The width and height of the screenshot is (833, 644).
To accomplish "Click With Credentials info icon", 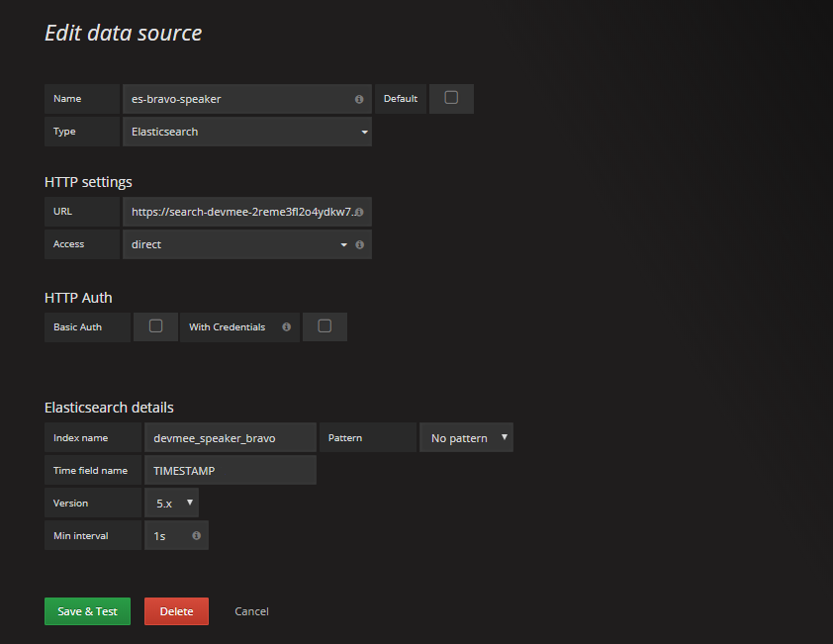I will coord(286,327).
